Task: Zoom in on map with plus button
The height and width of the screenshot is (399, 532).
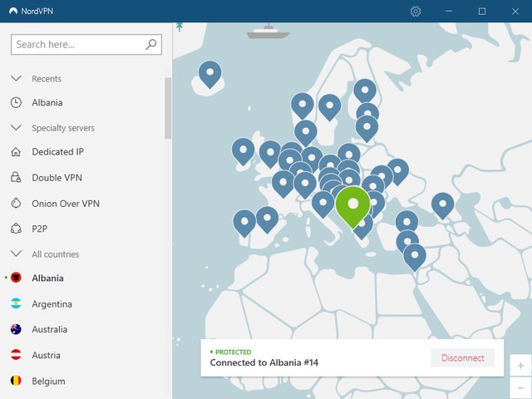Action: [x=520, y=366]
